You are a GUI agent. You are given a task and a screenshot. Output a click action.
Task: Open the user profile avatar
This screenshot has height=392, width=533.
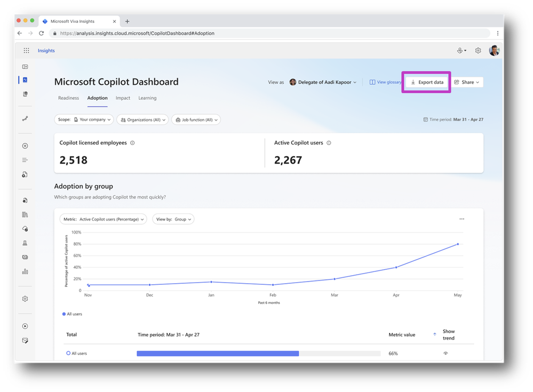tap(494, 50)
